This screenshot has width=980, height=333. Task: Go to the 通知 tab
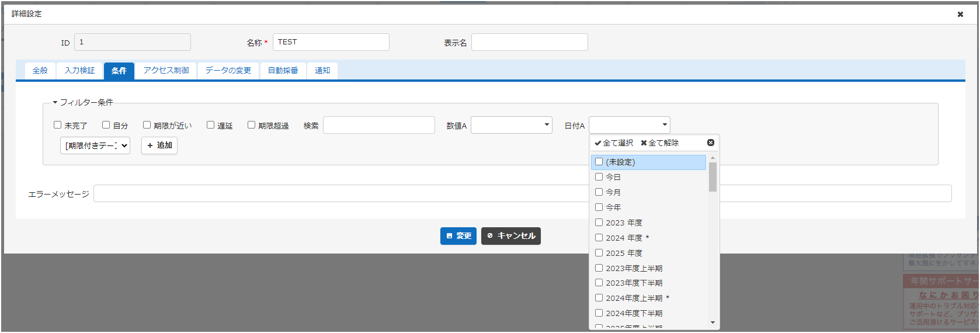[x=322, y=71]
